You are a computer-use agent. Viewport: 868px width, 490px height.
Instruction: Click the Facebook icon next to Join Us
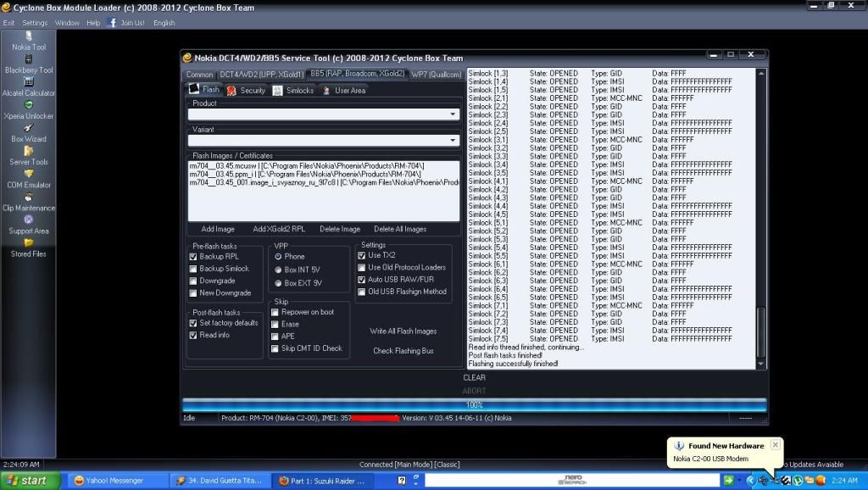pyautogui.click(x=113, y=23)
